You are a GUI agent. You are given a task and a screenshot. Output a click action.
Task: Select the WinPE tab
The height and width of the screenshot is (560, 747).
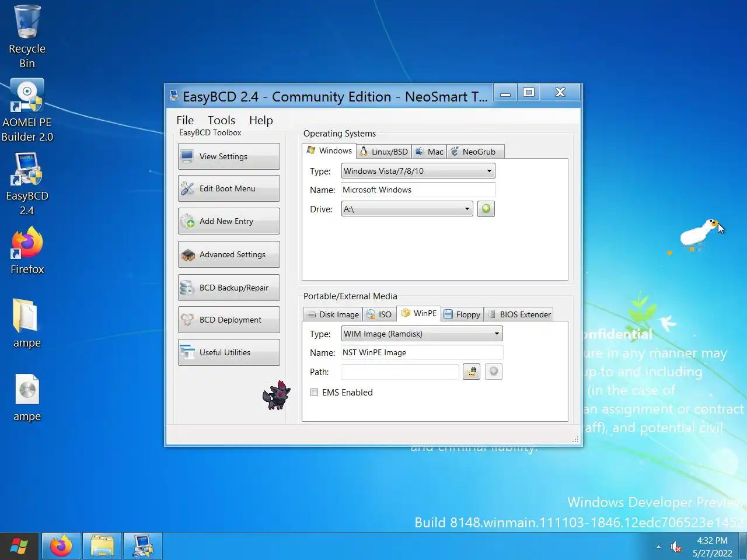coord(419,313)
